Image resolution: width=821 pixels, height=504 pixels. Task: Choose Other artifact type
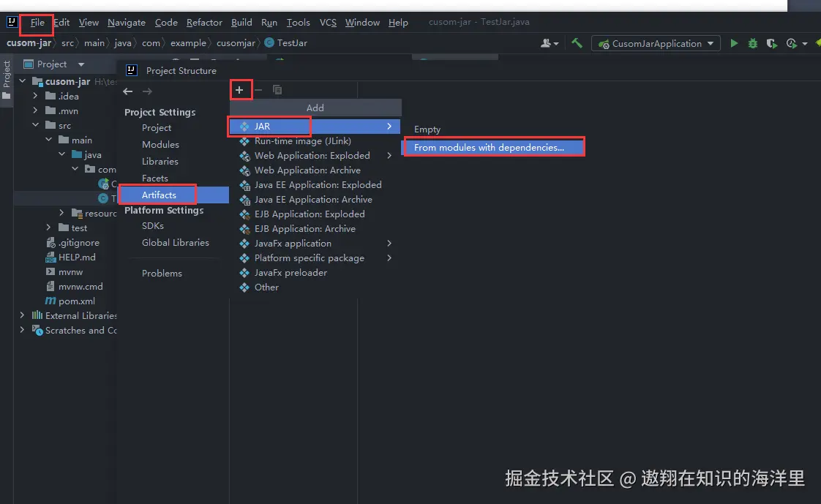(x=315, y=287)
